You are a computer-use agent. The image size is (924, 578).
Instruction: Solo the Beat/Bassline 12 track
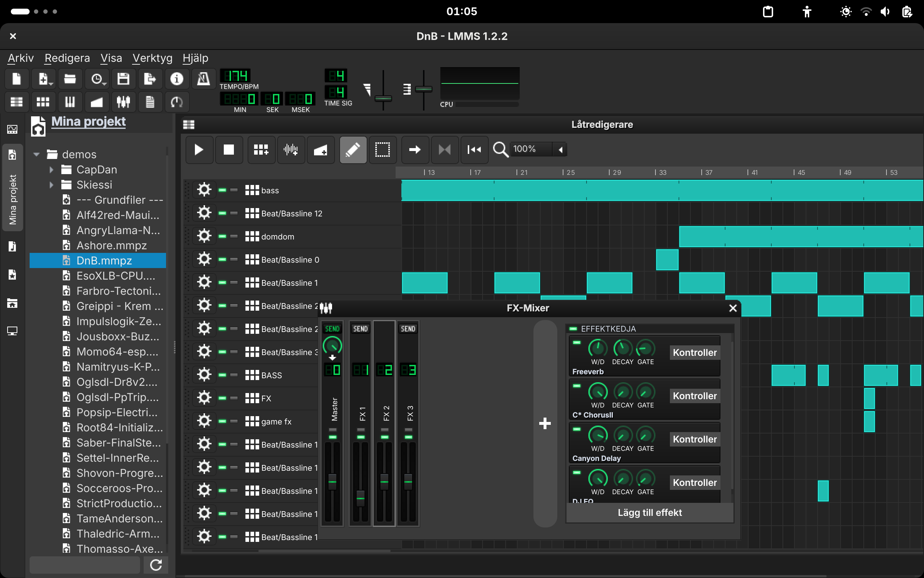234,213
